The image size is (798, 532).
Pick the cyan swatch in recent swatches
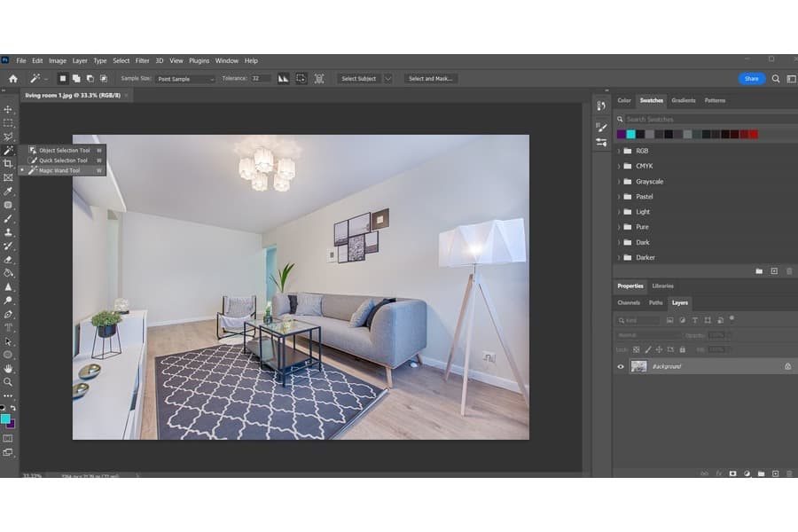631,134
